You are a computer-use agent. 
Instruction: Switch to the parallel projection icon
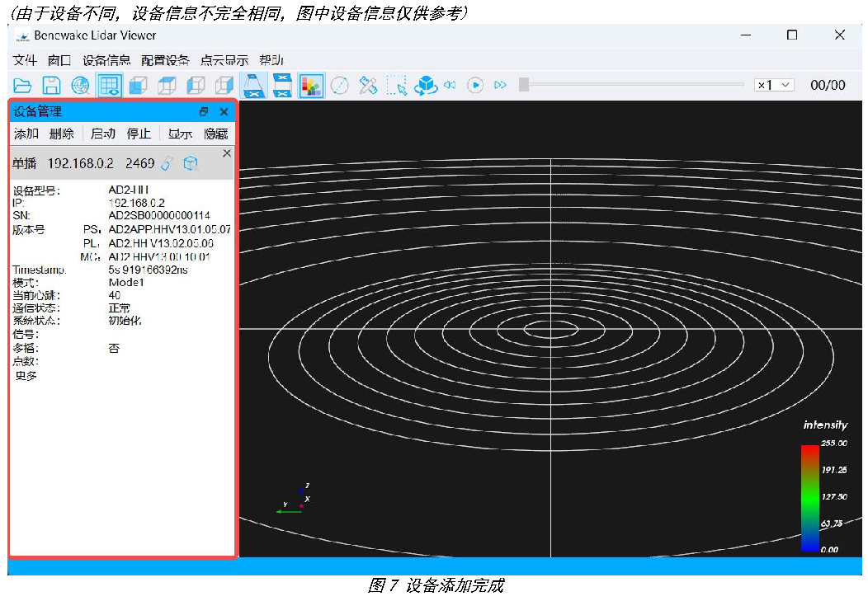[282, 85]
